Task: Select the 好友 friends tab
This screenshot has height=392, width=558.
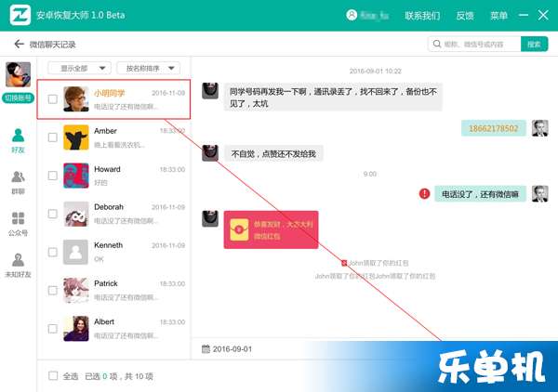Action: click(18, 141)
